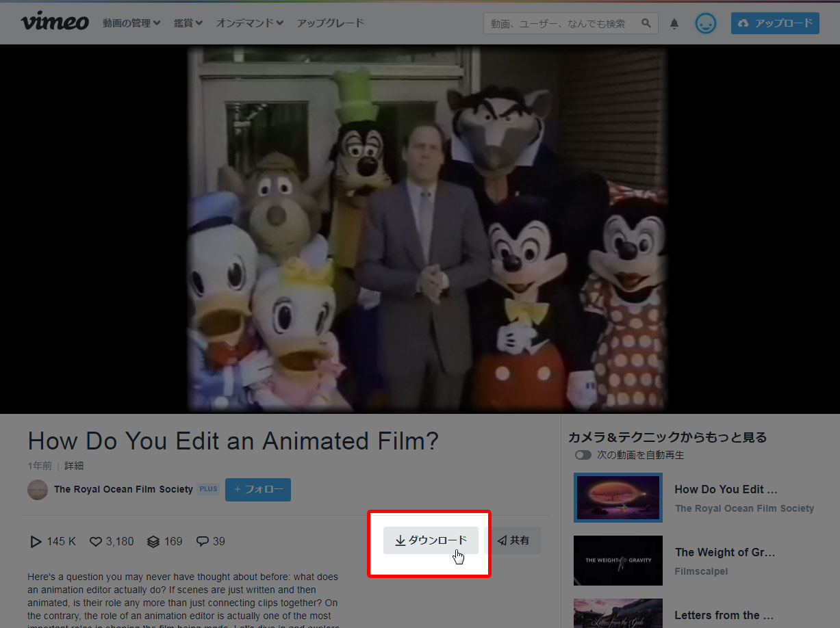Image resolution: width=840 pixels, height=628 pixels.
Task: Open the アップグレード menu item
Action: pyautogui.click(x=330, y=23)
